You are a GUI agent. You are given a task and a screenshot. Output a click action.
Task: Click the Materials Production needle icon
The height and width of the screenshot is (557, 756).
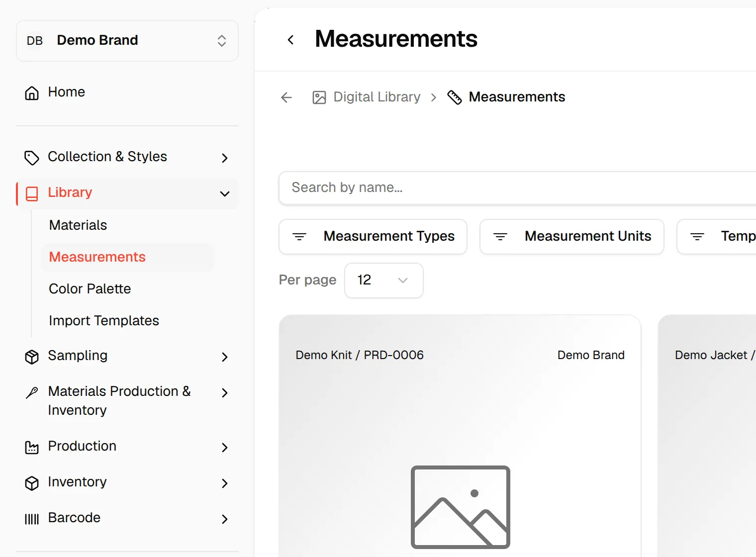tap(32, 392)
